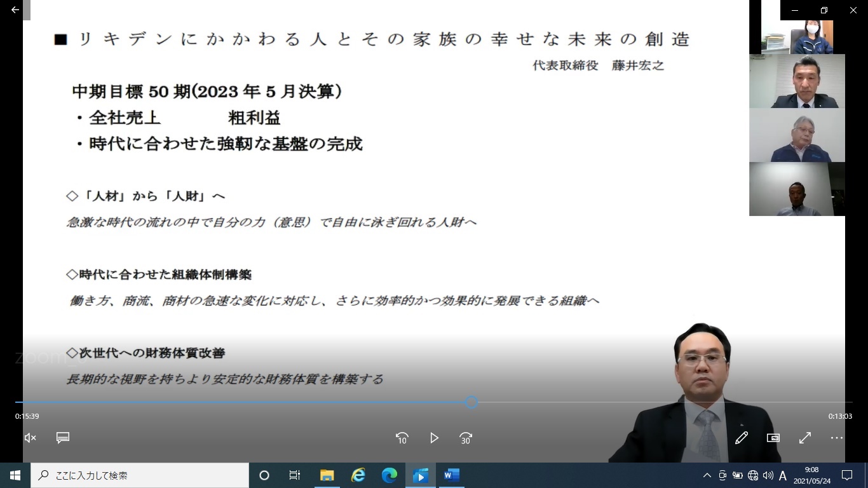This screenshot has height=488, width=868.
Task: Click the Meet Now tray icon
Action: pyautogui.click(x=722, y=475)
